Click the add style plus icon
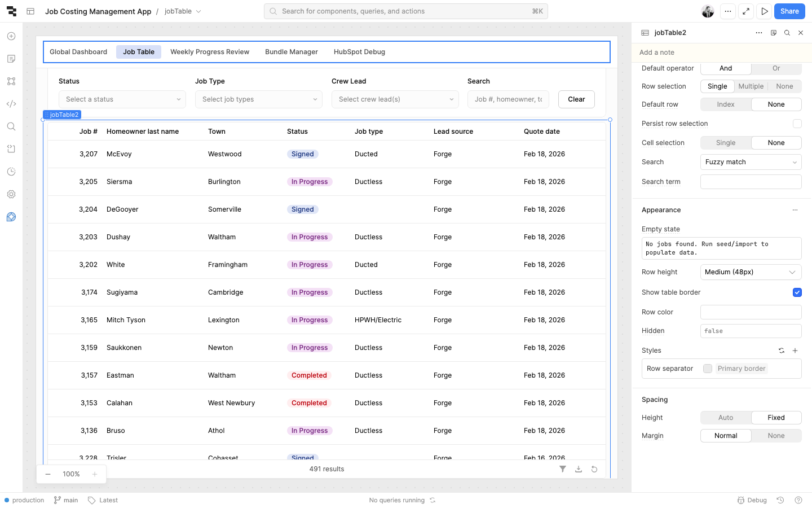Image resolution: width=812 pixels, height=508 pixels. pos(795,351)
